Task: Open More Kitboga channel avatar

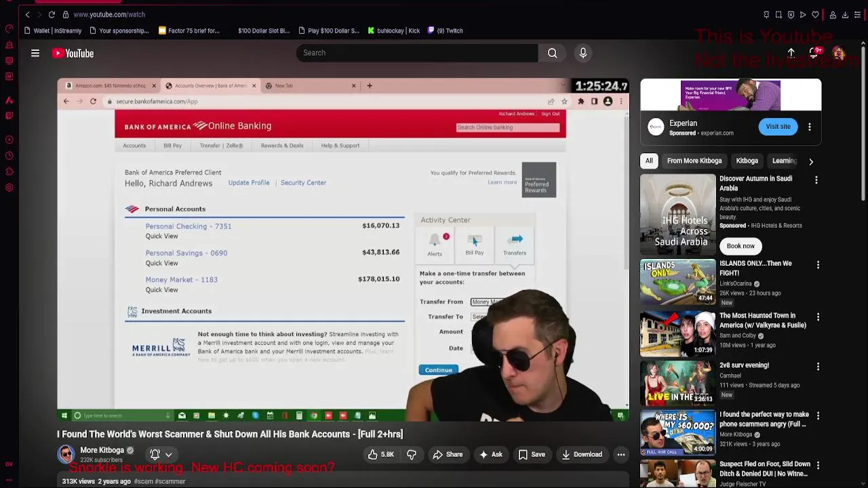Action: 66,454
